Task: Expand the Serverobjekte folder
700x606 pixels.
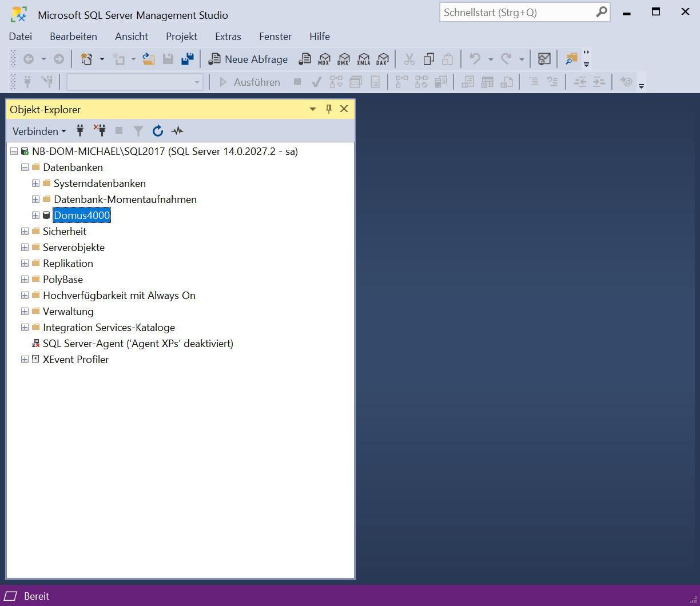Action: (x=25, y=248)
